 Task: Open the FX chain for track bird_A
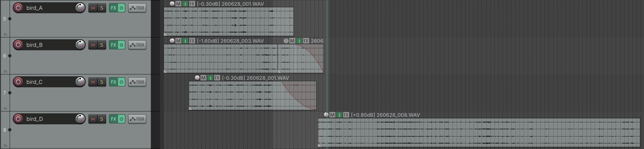click(113, 8)
